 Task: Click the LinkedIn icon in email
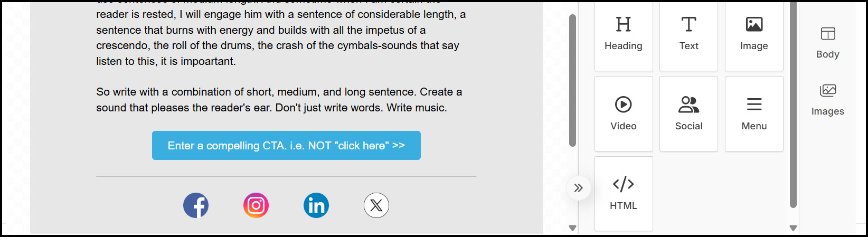316,205
